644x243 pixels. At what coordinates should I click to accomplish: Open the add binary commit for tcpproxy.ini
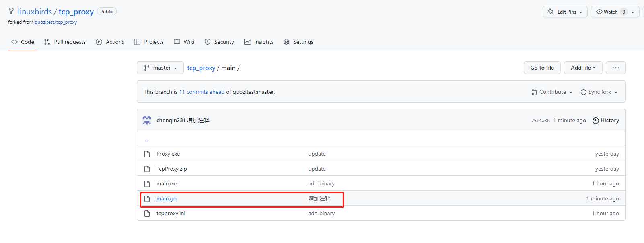[321, 213]
